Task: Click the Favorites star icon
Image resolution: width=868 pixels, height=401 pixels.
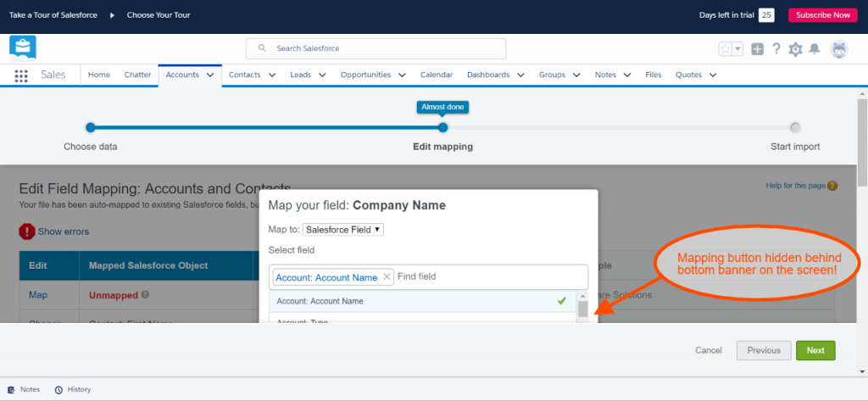Action: (726, 48)
